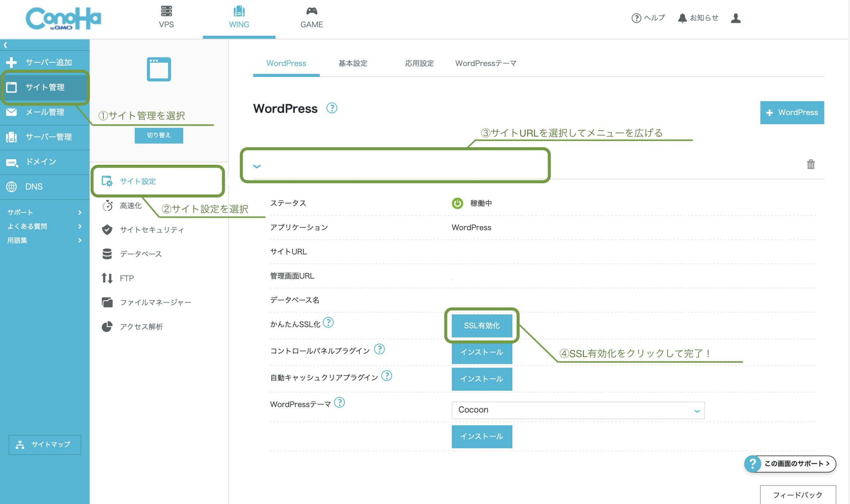Open データベース in the submenu
The image size is (850, 504).
click(132, 254)
